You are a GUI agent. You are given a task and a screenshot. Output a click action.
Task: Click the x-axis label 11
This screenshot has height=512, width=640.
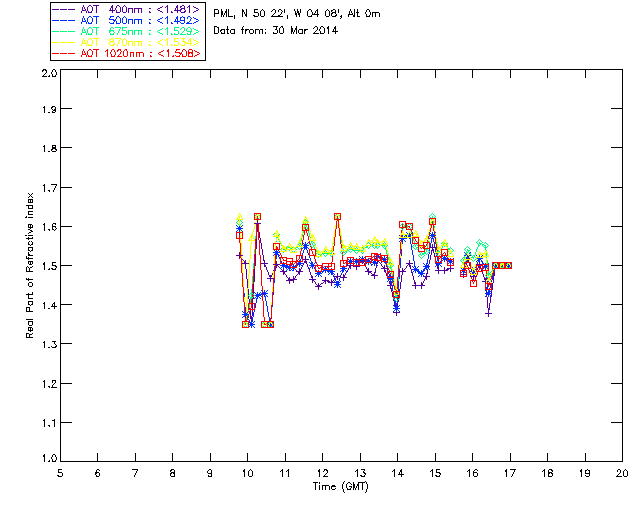coord(285,473)
